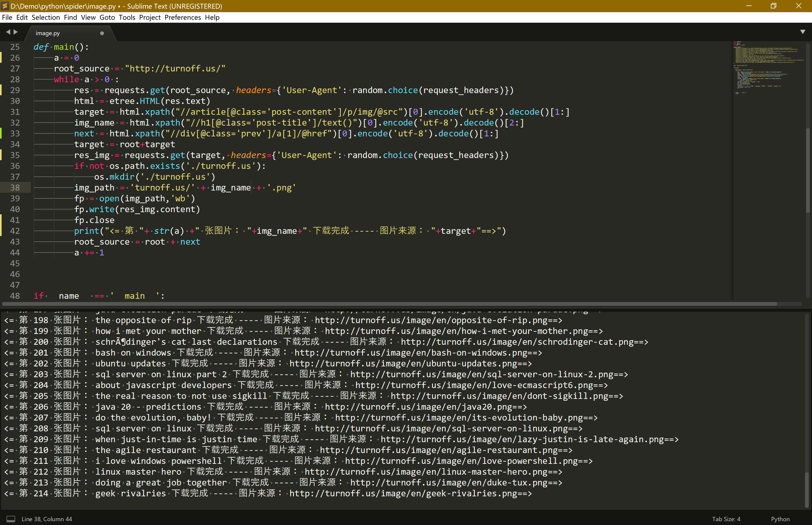Click 'etree.HTML(res.text)' on line 30

click(160, 101)
